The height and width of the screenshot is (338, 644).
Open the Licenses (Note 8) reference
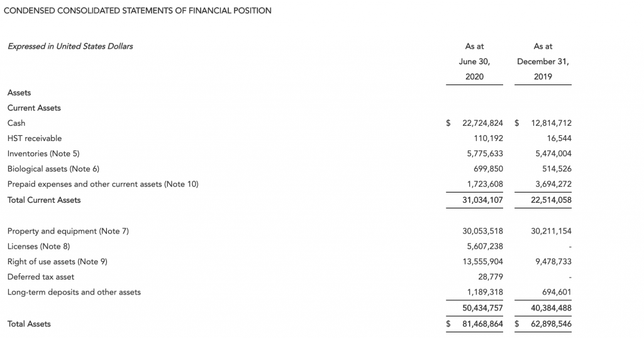point(38,246)
